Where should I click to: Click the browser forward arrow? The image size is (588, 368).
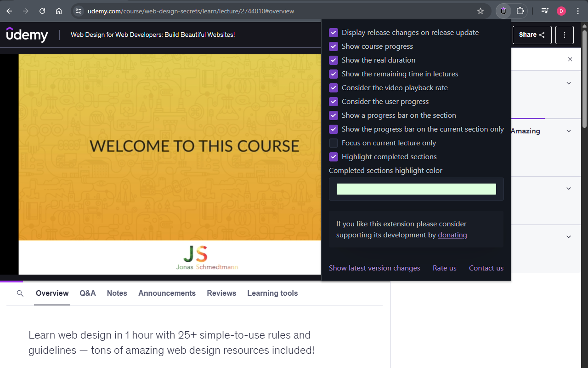click(x=26, y=11)
